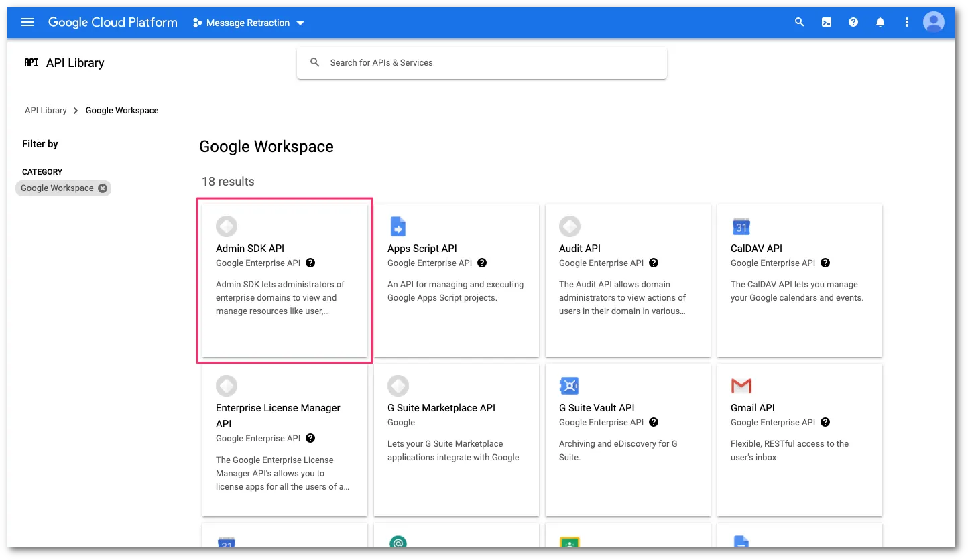968x560 pixels.
Task: Open the tooltip beside Admin SDK's Google Enterprise API
Action: (310, 263)
